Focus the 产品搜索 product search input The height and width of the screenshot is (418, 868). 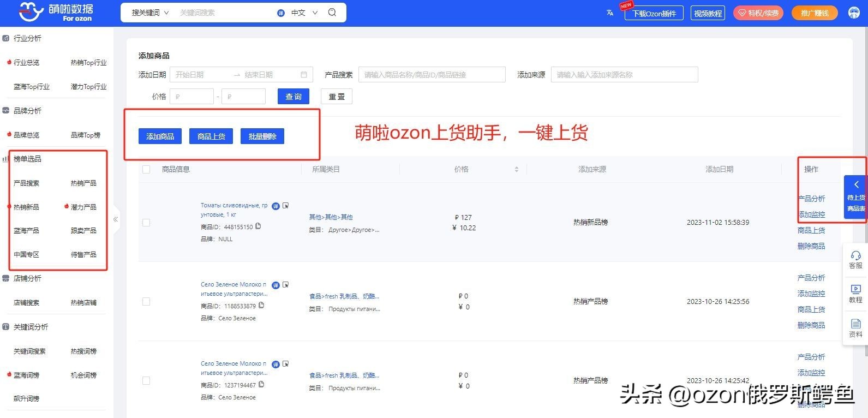432,75
